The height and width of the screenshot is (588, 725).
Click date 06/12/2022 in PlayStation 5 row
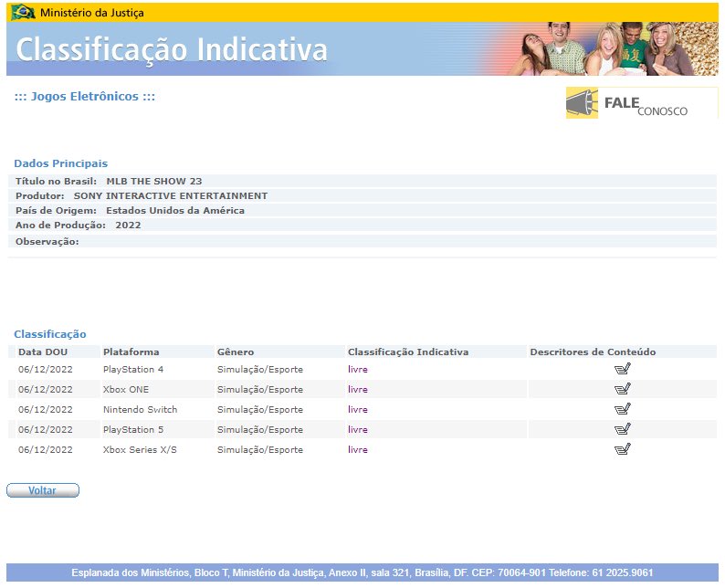pos(46,429)
